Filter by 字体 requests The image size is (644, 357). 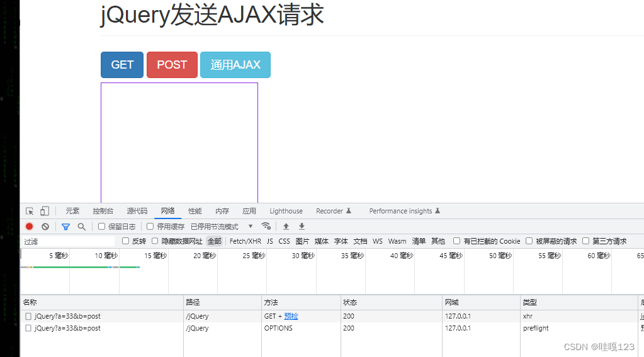(x=341, y=241)
